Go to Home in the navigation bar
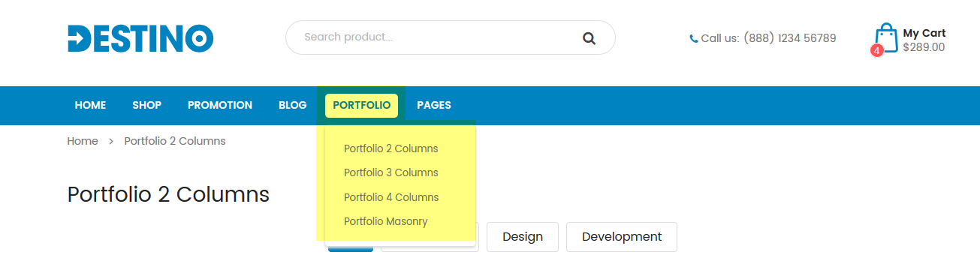This screenshot has height=273, width=980. pos(90,106)
